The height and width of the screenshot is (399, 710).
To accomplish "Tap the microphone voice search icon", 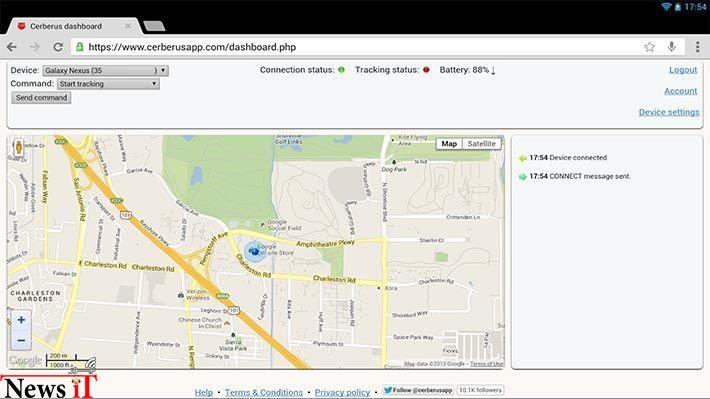I will 672,47.
